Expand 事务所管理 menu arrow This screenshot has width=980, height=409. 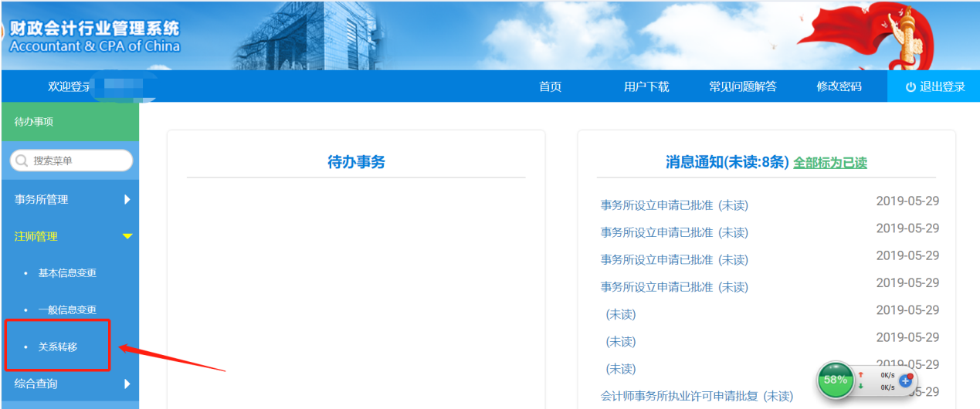tap(127, 200)
